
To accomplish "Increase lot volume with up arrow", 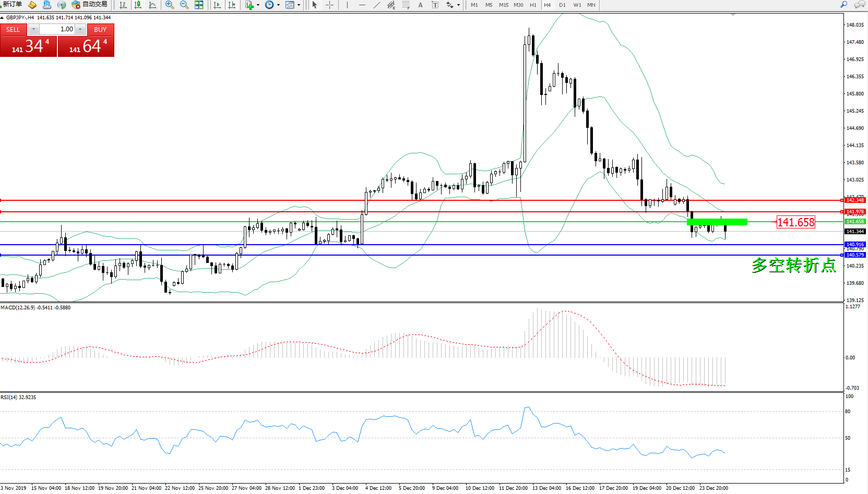I will [80, 29].
